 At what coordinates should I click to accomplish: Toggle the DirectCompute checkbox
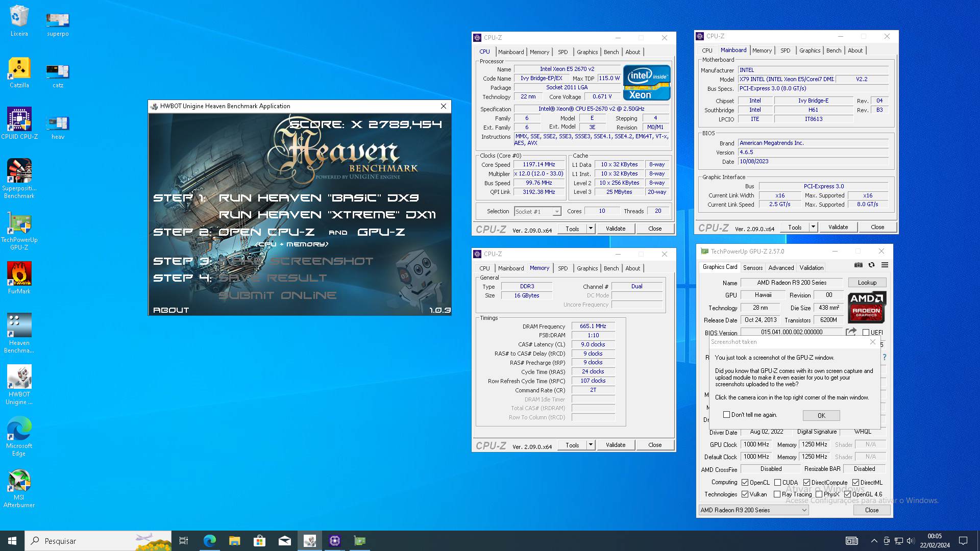click(x=806, y=482)
